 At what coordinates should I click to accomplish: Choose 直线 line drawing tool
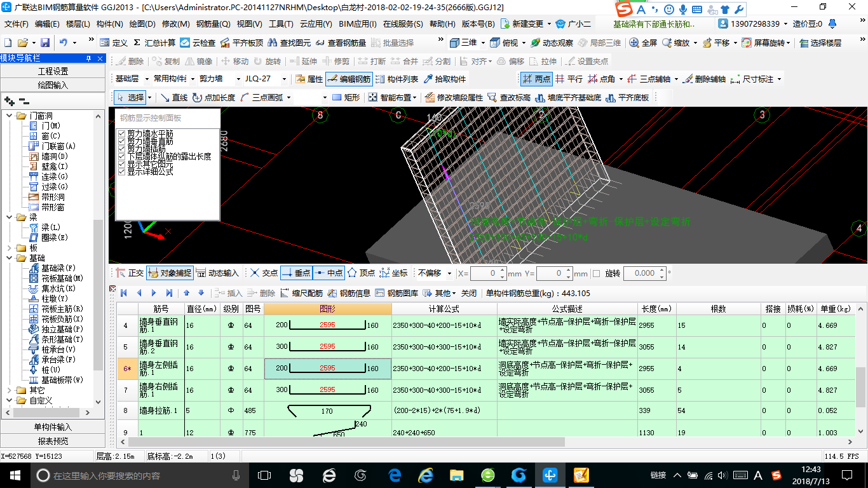(173, 97)
